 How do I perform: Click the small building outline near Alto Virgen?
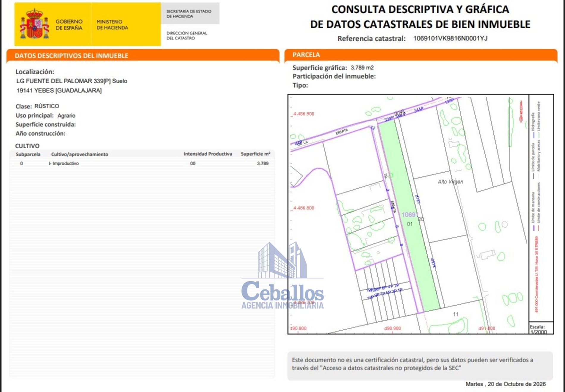454,144
